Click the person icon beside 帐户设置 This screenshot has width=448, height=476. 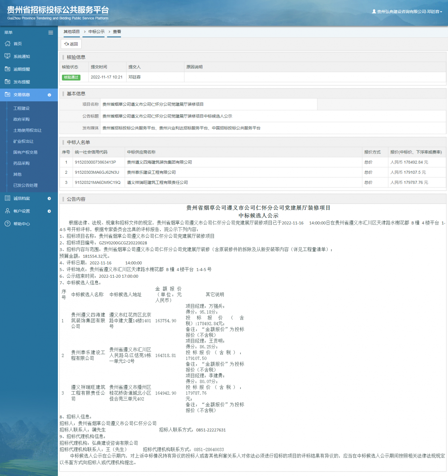(7, 211)
